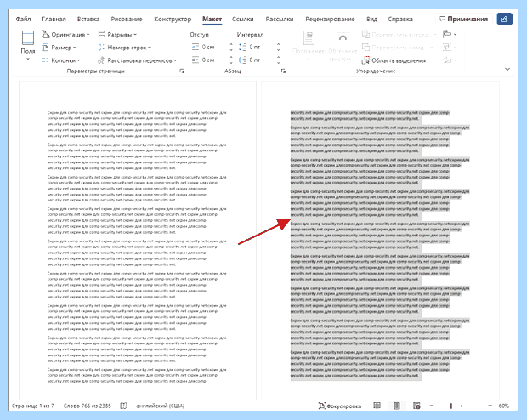Increase left indent with up arrow

(231, 45)
